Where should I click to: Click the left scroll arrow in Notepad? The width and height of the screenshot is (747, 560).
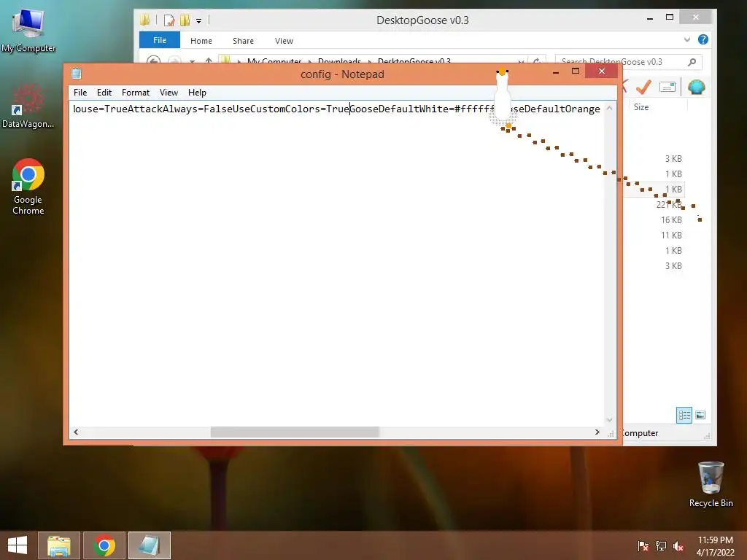pos(76,432)
